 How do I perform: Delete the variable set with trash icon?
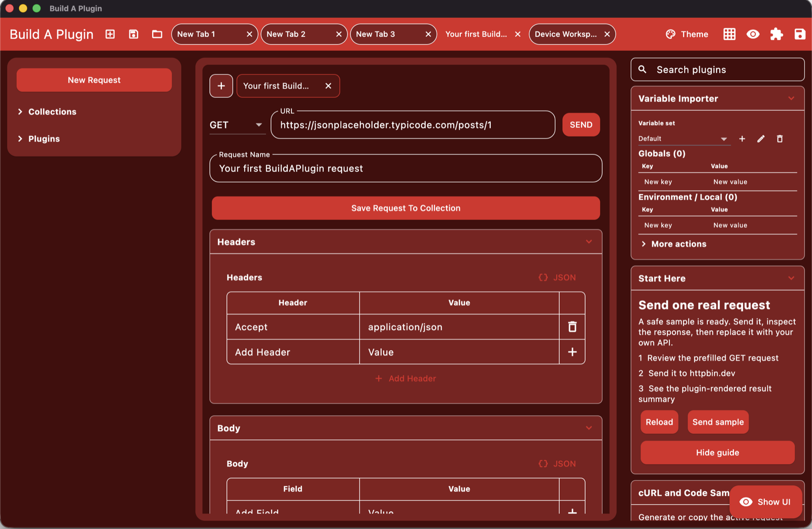780,138
